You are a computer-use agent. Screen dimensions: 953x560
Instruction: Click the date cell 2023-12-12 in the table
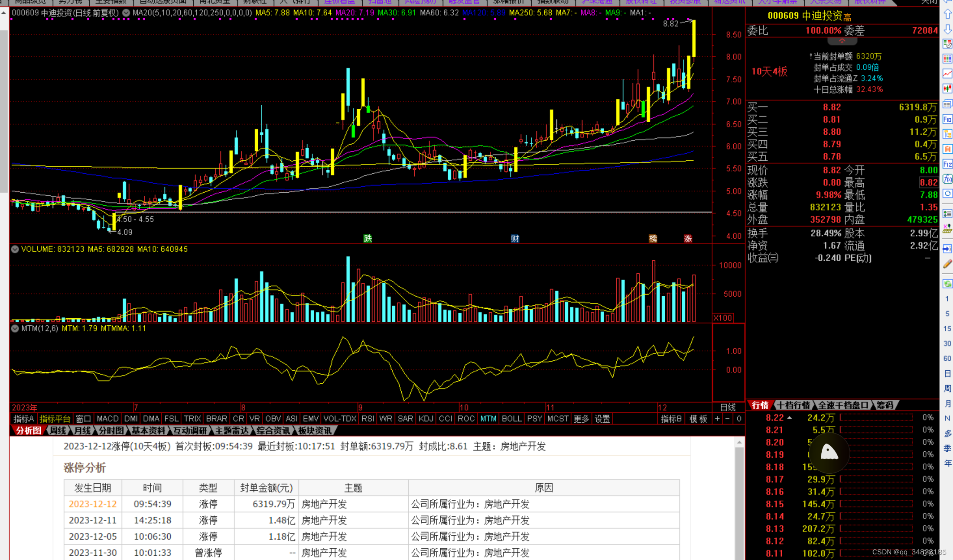click(93, 504)
